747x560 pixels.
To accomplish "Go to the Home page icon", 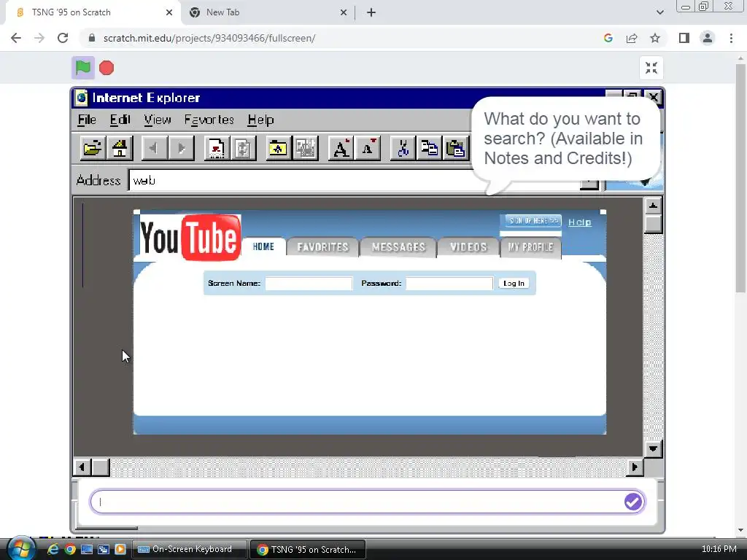I will coord(119,148).
